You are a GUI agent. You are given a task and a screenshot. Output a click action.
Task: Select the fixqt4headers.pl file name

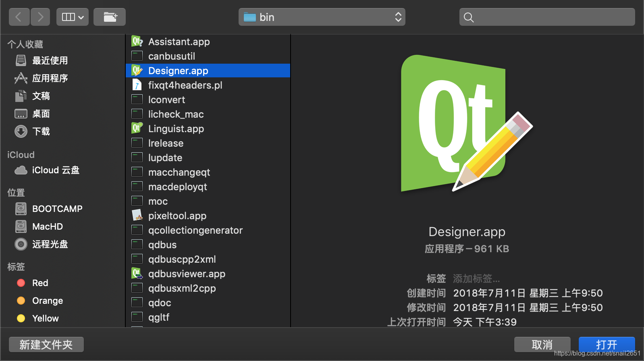(185, 85)
